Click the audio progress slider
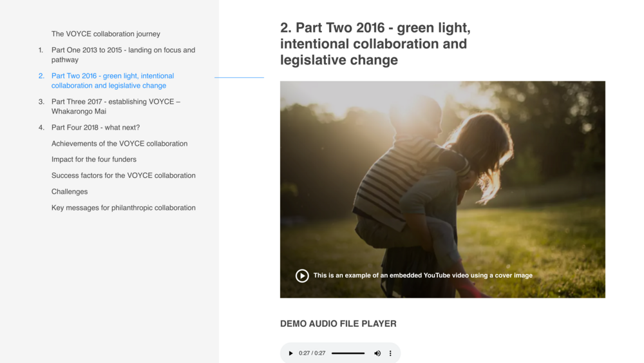The height and width of the screenshot is (363, 644). click(348, 353)
